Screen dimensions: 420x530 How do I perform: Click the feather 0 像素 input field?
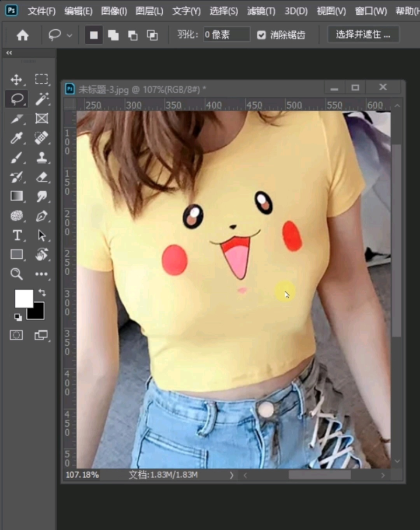(226, 34)
